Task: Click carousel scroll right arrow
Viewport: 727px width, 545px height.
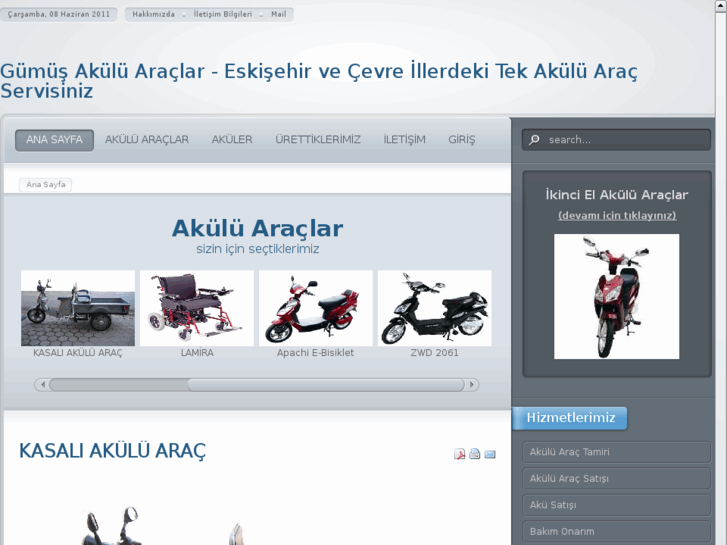Action: click(472, 385)
